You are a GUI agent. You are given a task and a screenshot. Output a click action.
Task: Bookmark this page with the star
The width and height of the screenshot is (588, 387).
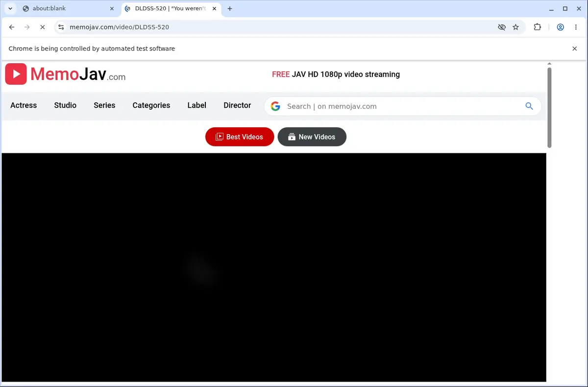[515, 27]
